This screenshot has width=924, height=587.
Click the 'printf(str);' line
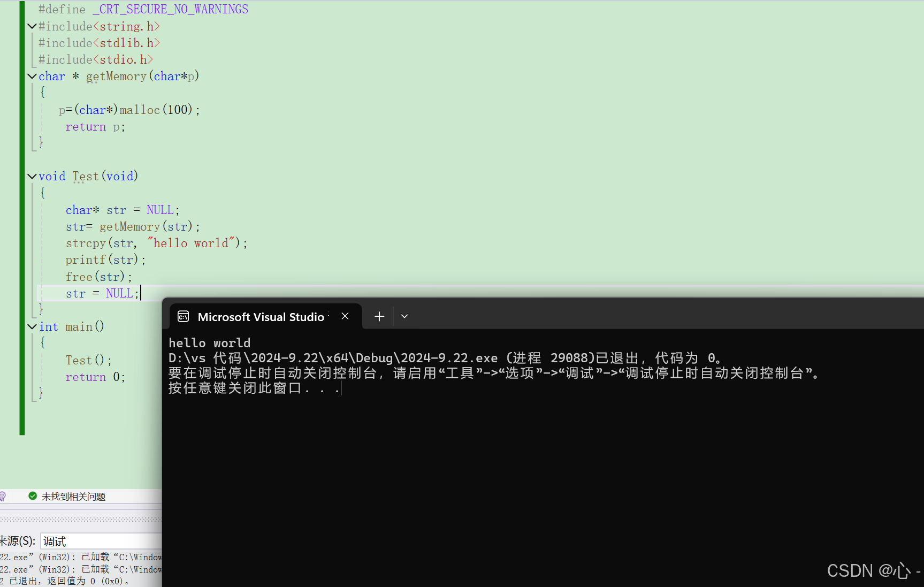[x=105, y=260]
